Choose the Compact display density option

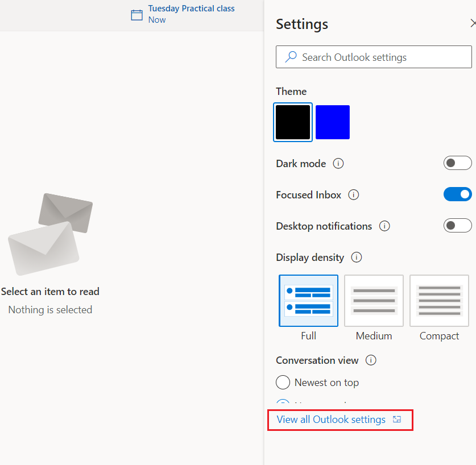tap(439, 301)
